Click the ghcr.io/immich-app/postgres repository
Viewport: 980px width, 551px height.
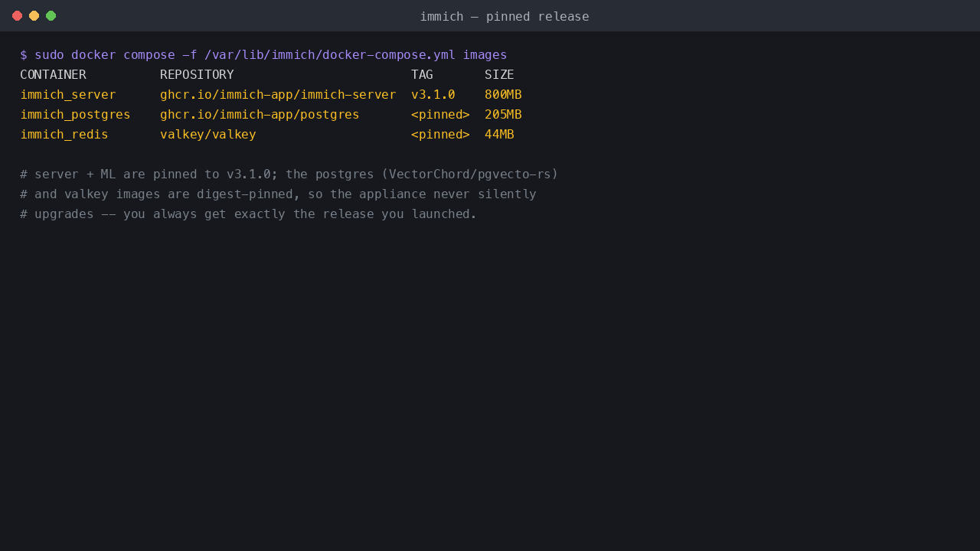(260, 115)
